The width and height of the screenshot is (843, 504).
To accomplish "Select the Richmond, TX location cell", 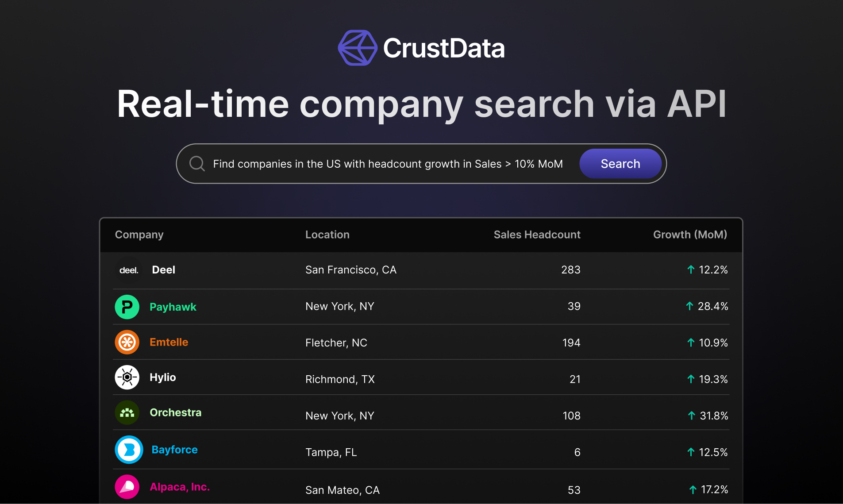I will [340, 379].
